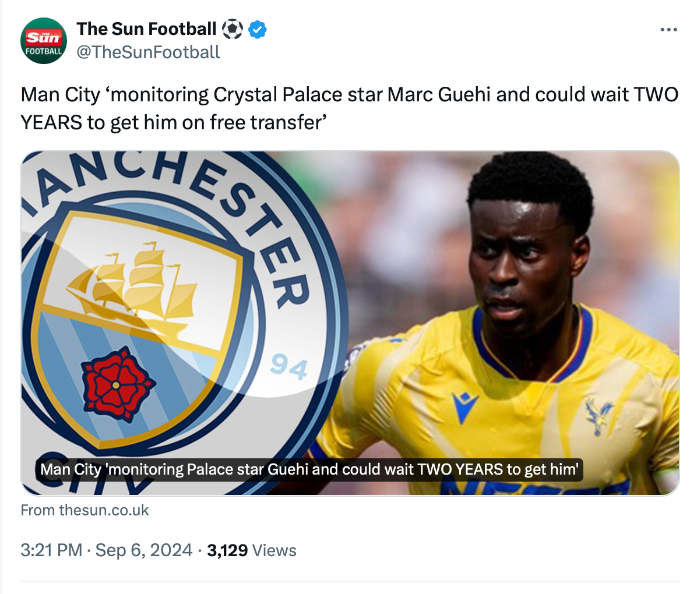
Task: Click the red rose on the City crest
Action: pos(117,383)
